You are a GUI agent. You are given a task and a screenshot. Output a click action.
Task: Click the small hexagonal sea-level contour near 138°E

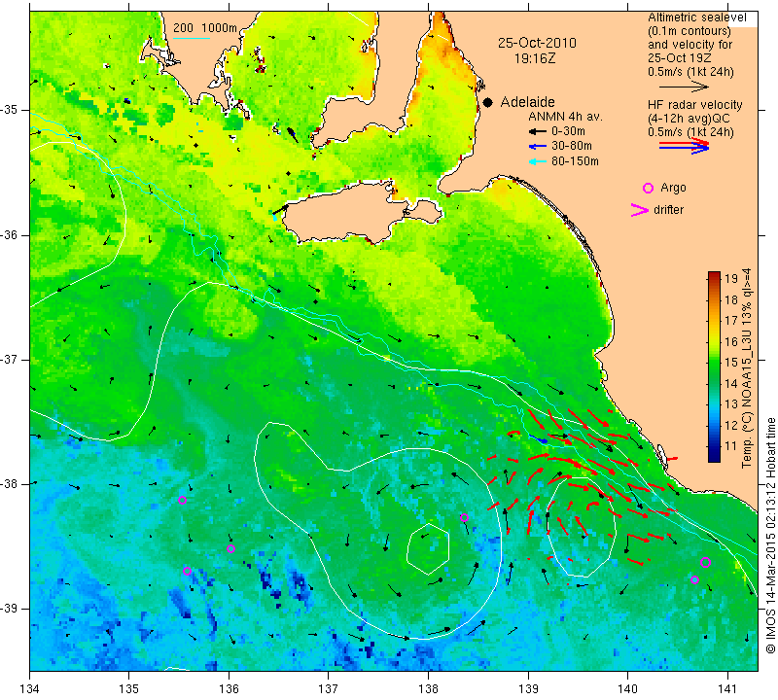[428, 548]
